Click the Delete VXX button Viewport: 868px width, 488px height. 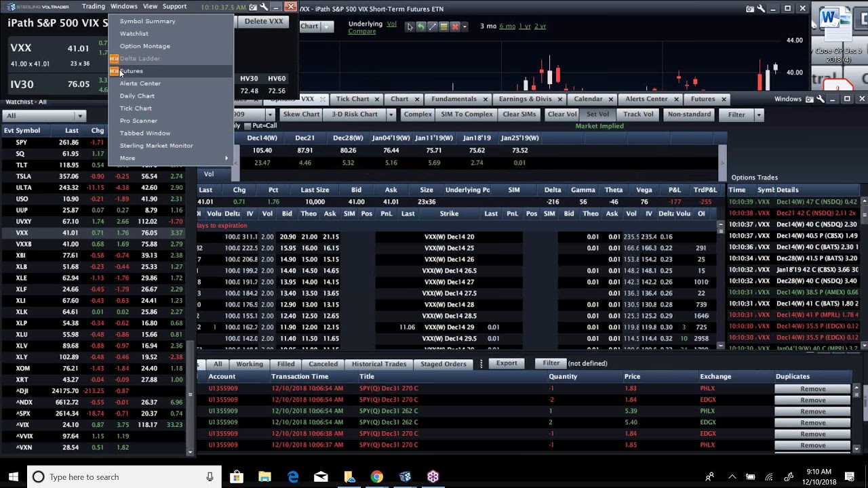tap(264, 21)
